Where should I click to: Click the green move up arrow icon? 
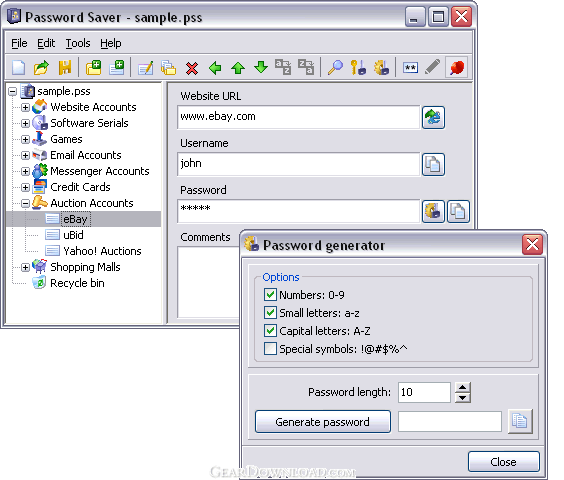(238, 68)
